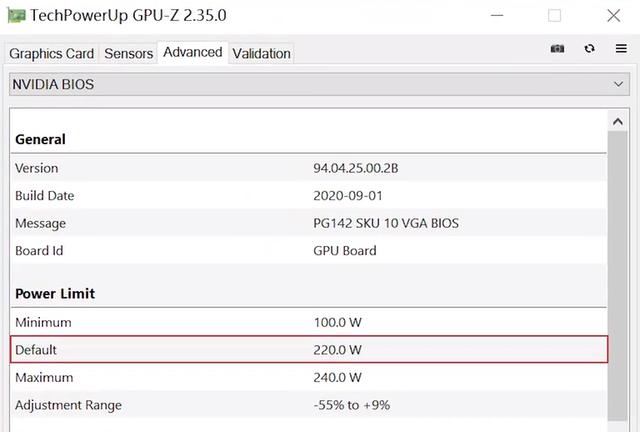Select the -55% to +9% value
This screenshot has height=432, width=640.
352,405
